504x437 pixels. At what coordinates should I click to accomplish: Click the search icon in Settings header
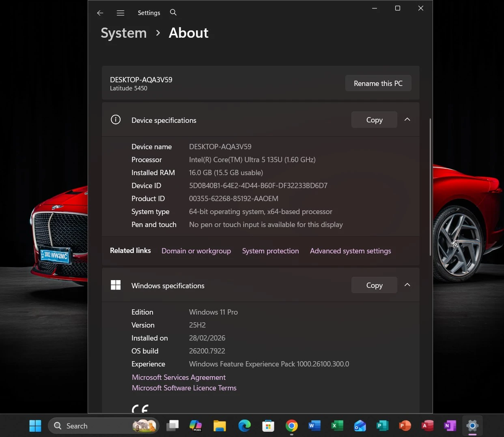173,13
